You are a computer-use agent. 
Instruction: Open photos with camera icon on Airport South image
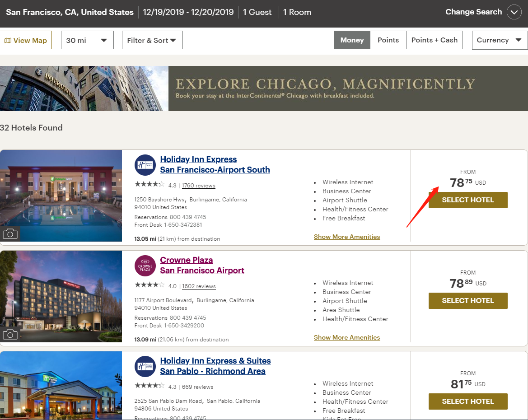click(x=10, y=234)
